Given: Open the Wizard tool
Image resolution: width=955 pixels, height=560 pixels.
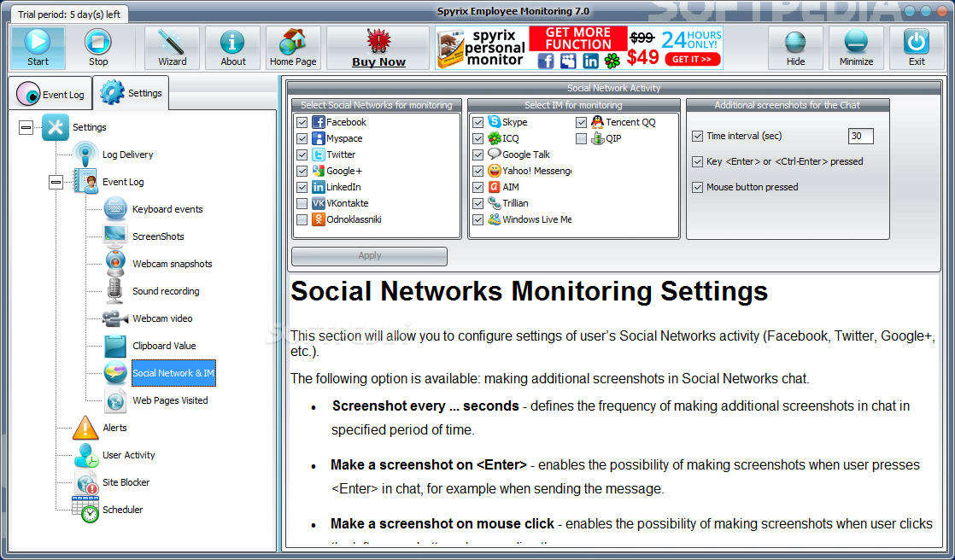Looking at the screenshot, I should 172,48.
